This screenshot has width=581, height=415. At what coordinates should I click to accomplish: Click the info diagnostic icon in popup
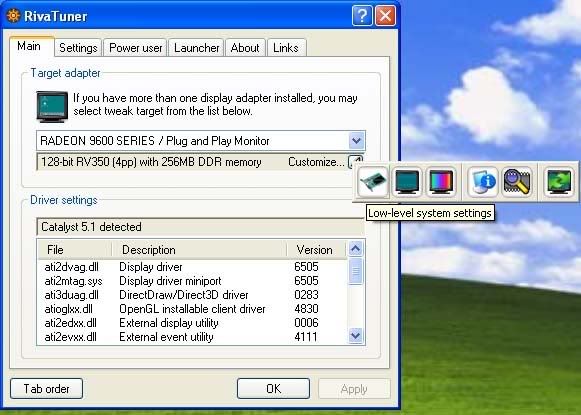pyautogui.click(x=483, y=182)
